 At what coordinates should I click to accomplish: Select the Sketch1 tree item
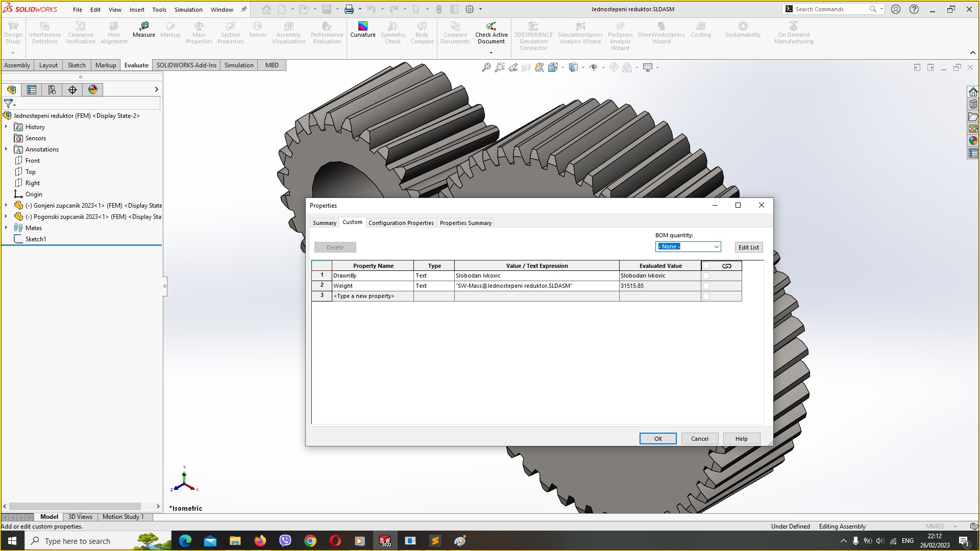click(x=36, y=239)
